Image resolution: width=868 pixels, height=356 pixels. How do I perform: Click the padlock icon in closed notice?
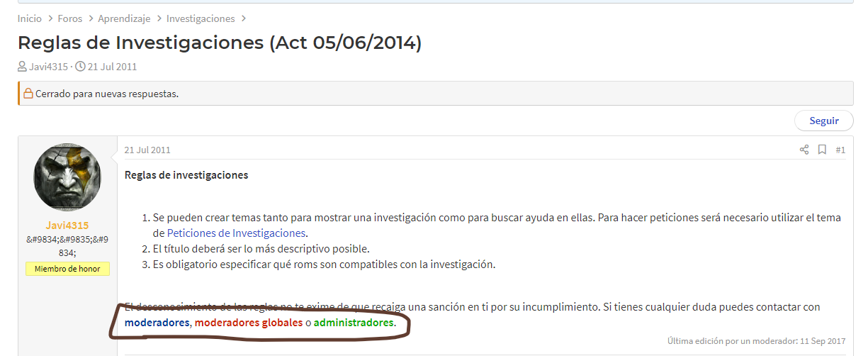tap(28, 94)
